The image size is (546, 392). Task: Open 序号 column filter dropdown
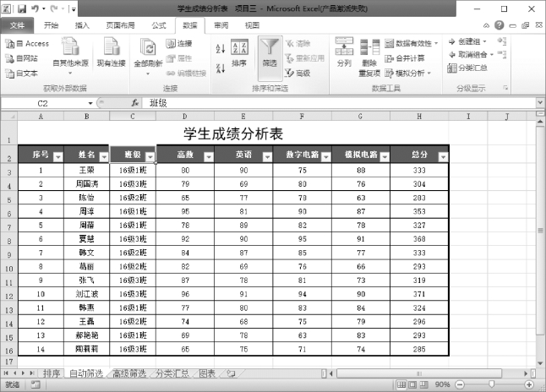(x=57, y=157)
